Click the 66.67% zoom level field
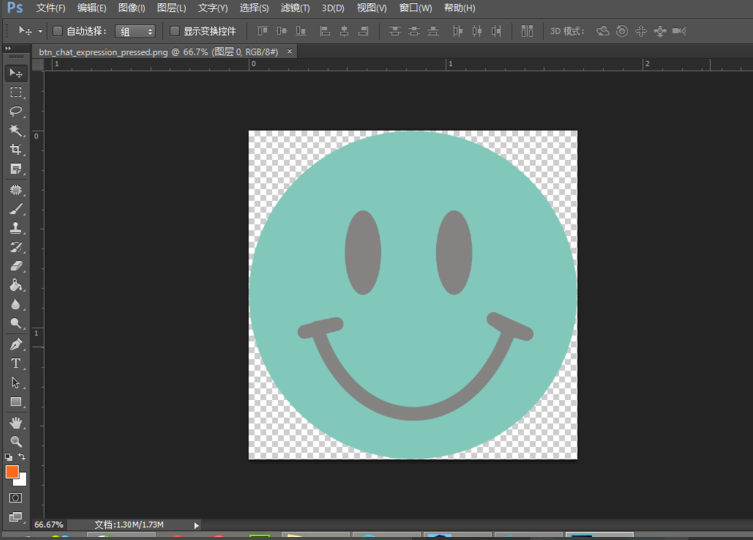The image size is (753, 540). tap(49, 525)
